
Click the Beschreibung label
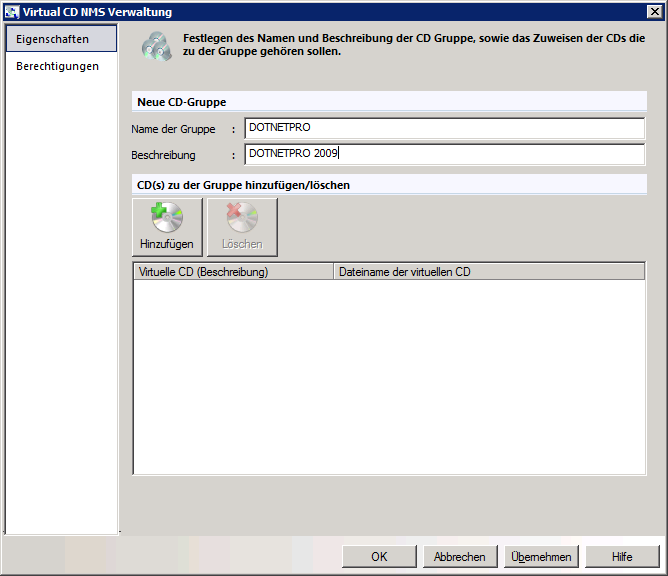(163, 155)
